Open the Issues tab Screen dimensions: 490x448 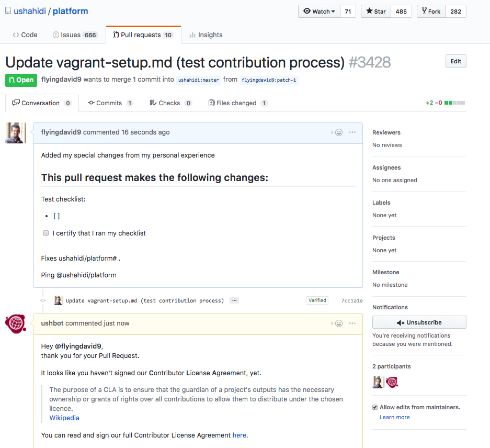tap(75, 35)
